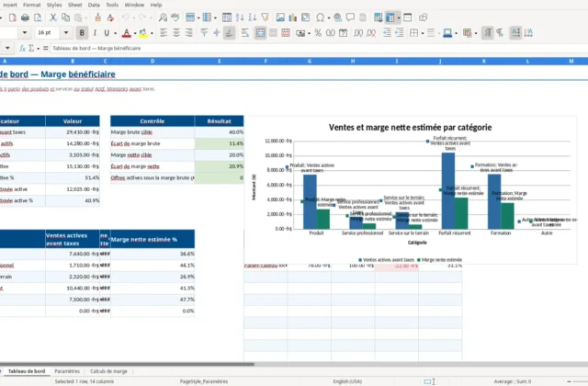Toggle Italic formatting

coord(95,33)
